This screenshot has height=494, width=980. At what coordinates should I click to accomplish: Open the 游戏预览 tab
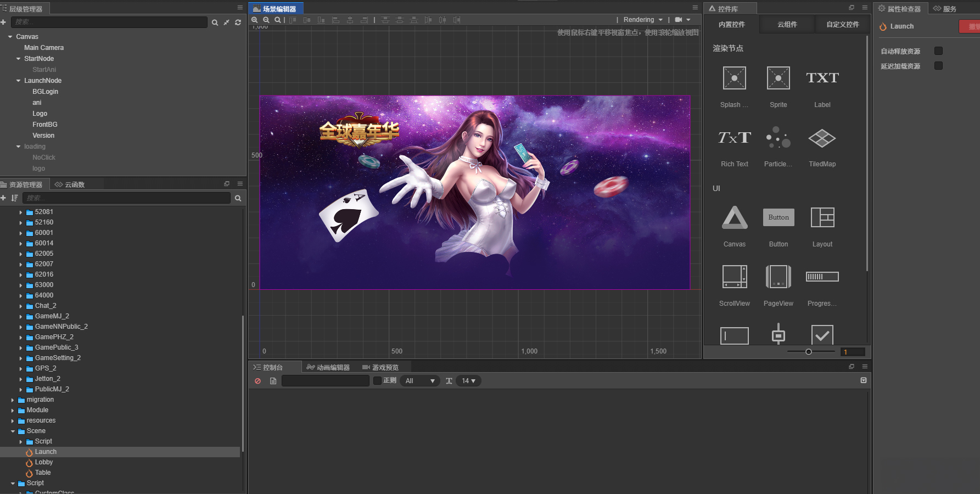pos(380,367)
